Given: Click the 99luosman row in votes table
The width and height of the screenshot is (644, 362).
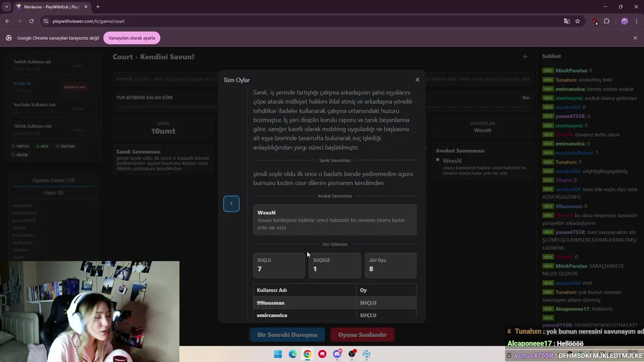Looking at the screenshot, I should (x=335, y=303).
